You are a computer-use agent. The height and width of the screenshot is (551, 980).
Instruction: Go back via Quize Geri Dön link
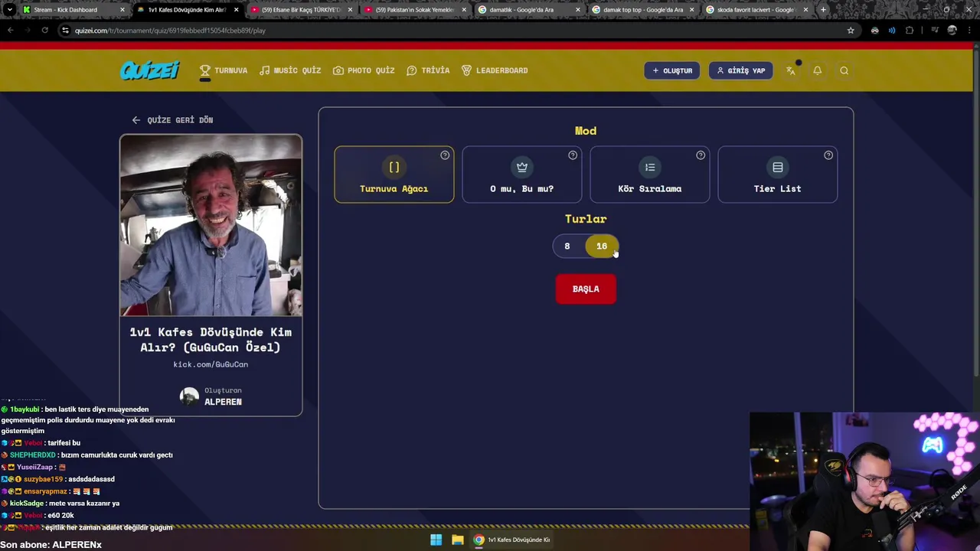pos(172,120)
